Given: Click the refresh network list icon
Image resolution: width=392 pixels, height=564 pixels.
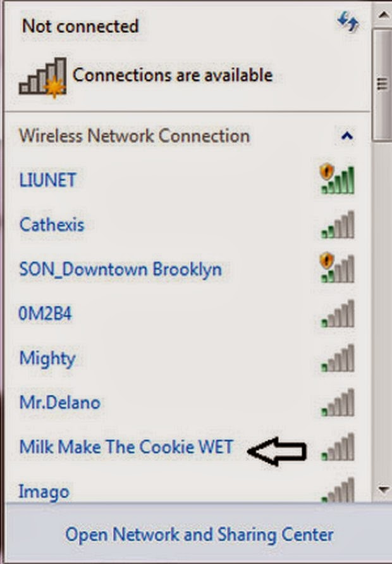Looking at the screenshot, I should point(348,22).
